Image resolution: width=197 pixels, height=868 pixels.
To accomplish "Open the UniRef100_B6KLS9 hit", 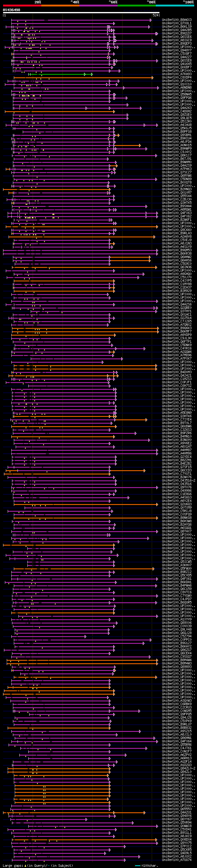I will click(x=176, y=26).
